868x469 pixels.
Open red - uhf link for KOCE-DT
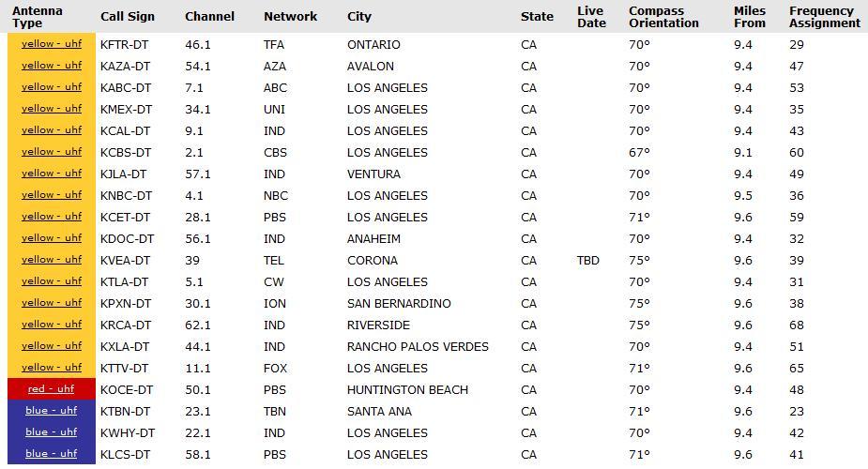pos(51,389)
